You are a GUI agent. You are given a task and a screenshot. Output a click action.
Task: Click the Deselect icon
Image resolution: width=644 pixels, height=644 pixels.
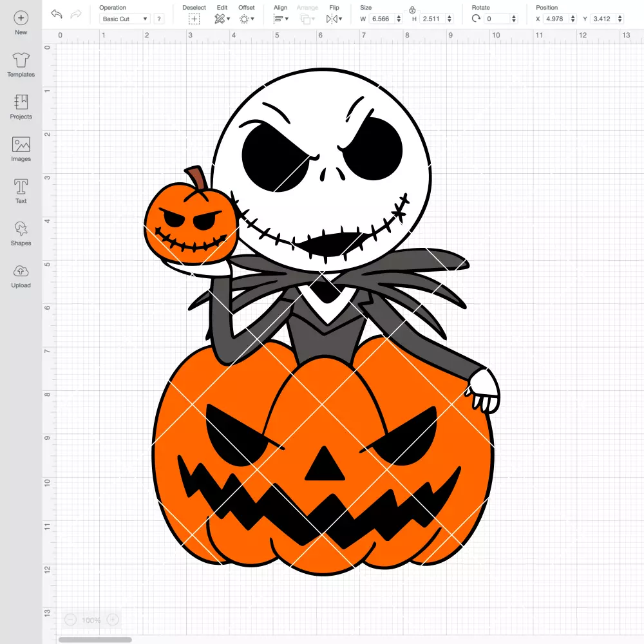(x=194, y=19)
